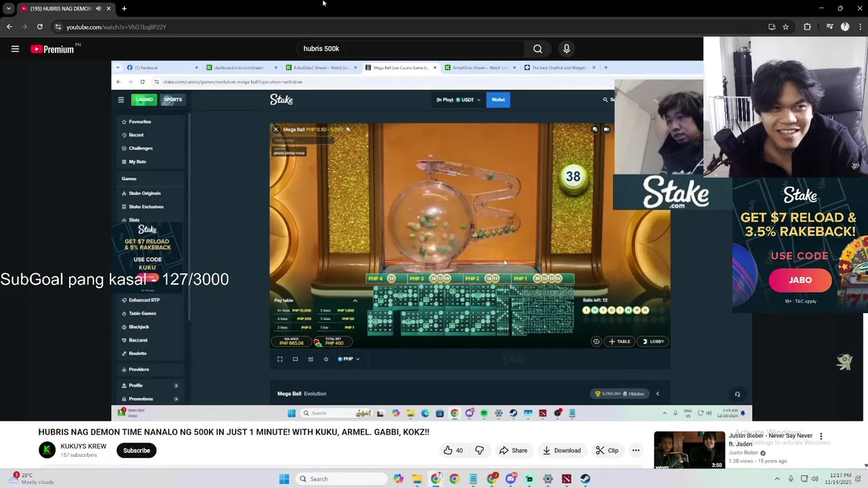Viewport: 868px width, 488px height.
Task: Dislike this video
Action: coord(479,450)
